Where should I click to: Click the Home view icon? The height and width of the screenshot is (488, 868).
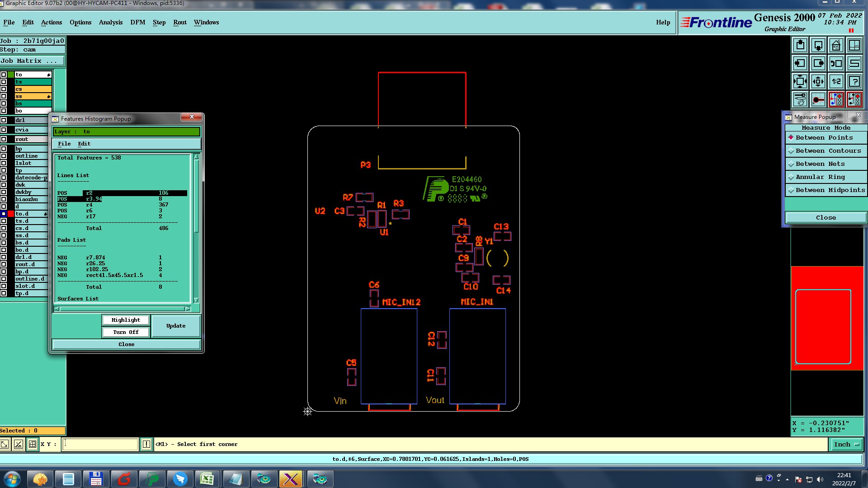click(x=836, y=45)
